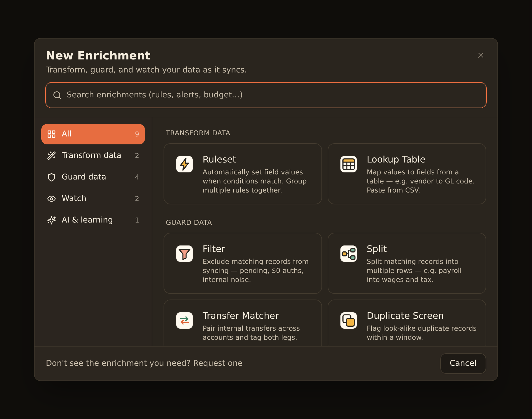Click the grid icon beside All
The image size is (532, 419).
tap(52, 134)
